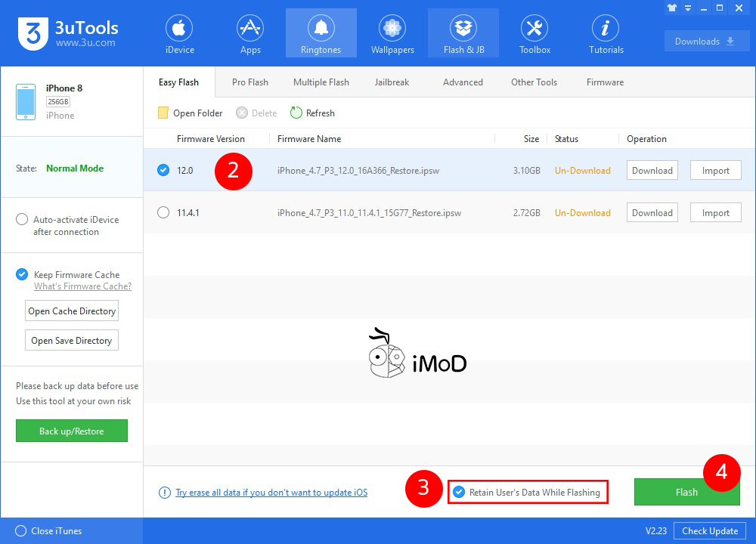This screenshot has height=544, width=756.
Task: Select the Flash & JB section
Action: click(463, 35)
